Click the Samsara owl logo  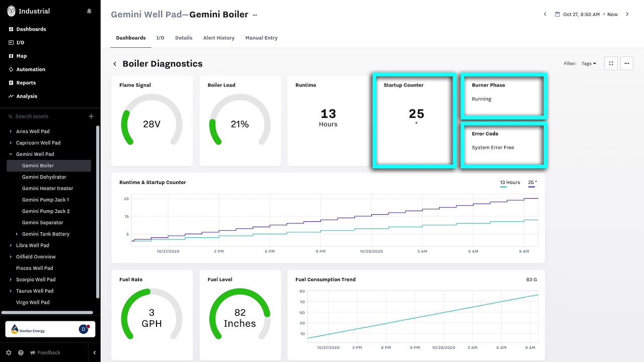[x=11, y=11]
